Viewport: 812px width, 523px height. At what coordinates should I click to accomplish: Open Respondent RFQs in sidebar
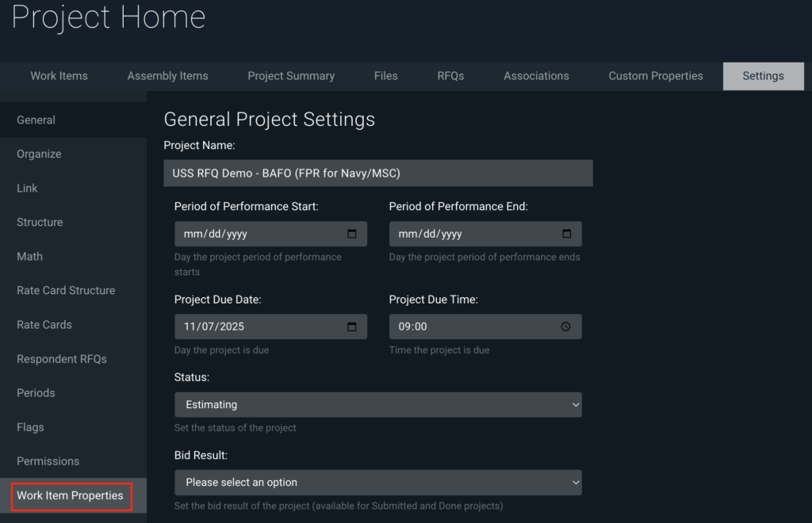pos(62,359)
